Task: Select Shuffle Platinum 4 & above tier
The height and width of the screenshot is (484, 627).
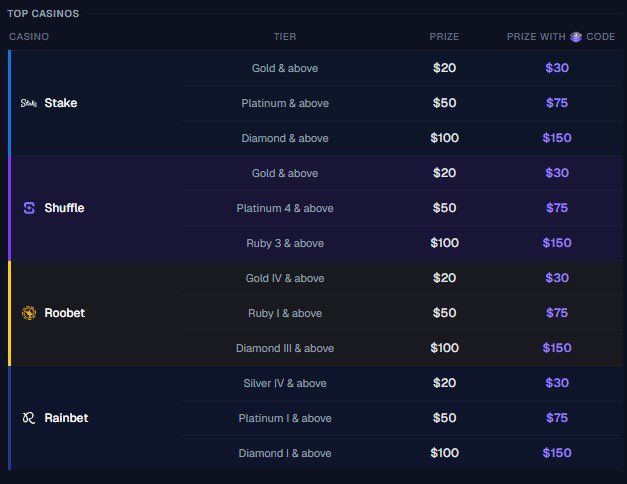Action: 285,208
